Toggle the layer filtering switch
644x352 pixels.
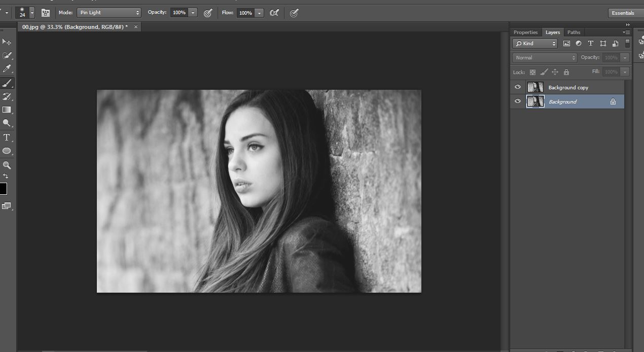click(x=627, y=44)
